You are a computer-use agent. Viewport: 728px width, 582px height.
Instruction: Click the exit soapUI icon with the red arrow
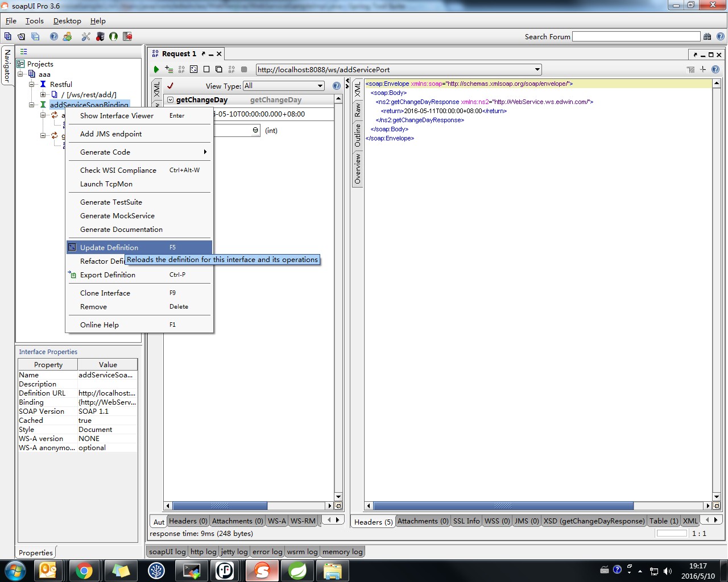point(127,36)
